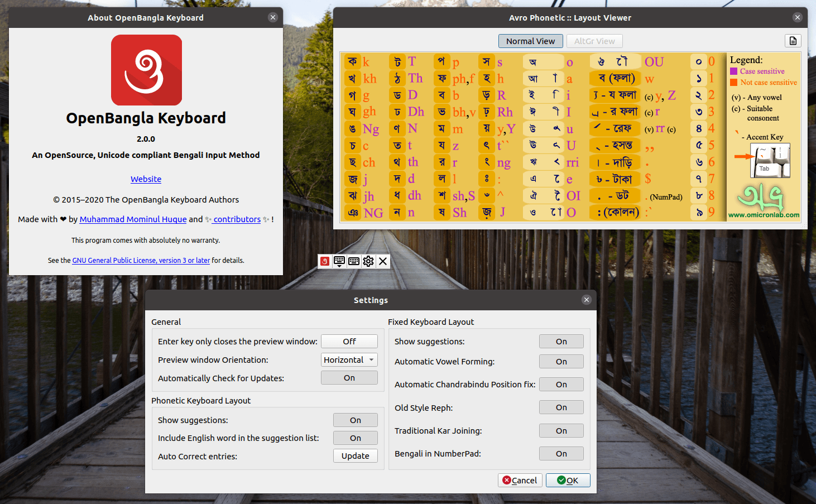The image size is (816, 504).
Task: Open Settings via the gear icon
Action: (x=368, y=261)
